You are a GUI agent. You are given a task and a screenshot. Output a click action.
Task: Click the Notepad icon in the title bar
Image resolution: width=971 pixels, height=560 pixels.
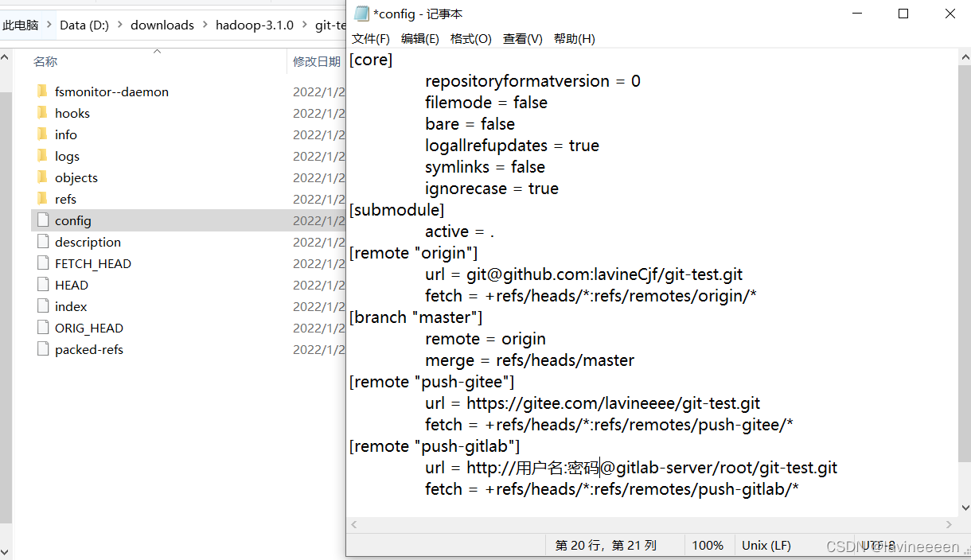click(361, 14)
